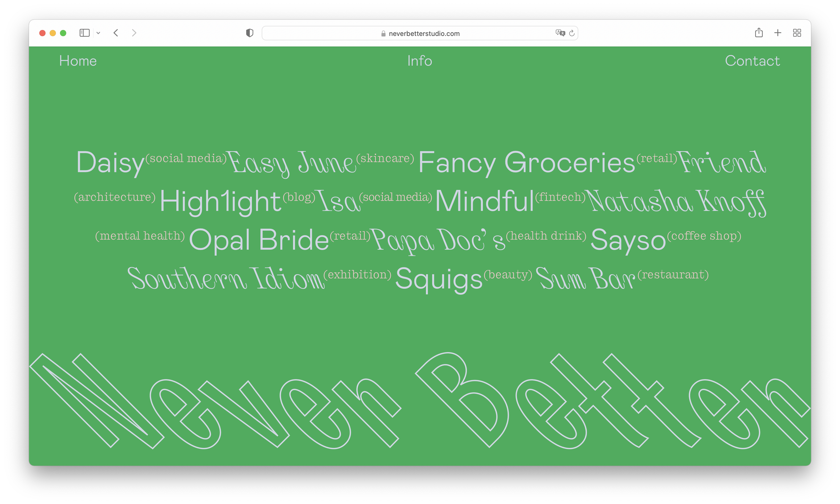The image size is (840, 504).
Task: Open the Info nav item
Action: (x=420, y=61)
